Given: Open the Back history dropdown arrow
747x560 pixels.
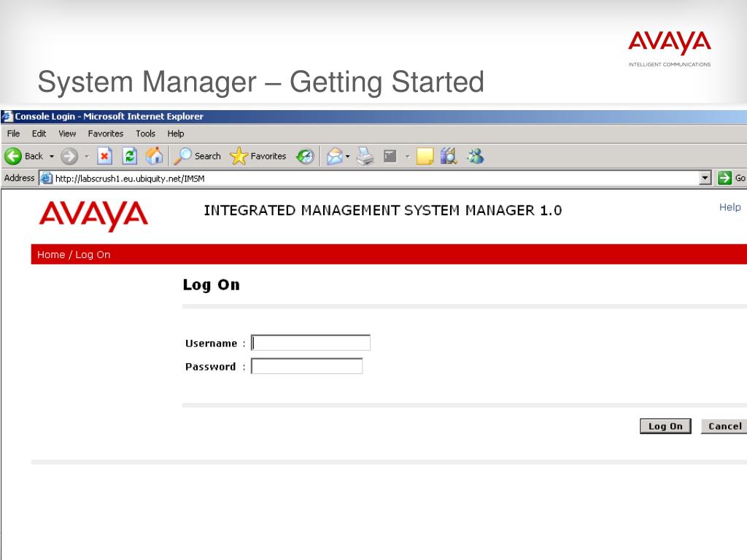Looking at the screenshot, I should (x=52, y=156).
